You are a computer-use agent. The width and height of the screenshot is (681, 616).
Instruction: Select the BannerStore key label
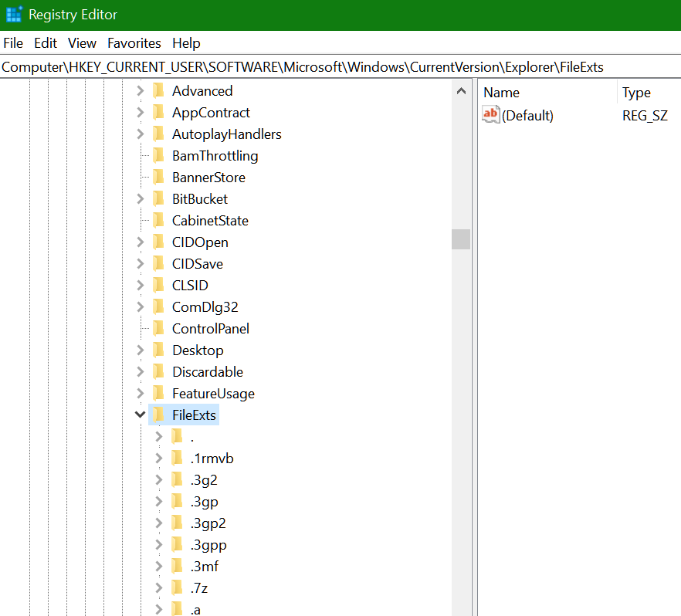coord(208,177)
